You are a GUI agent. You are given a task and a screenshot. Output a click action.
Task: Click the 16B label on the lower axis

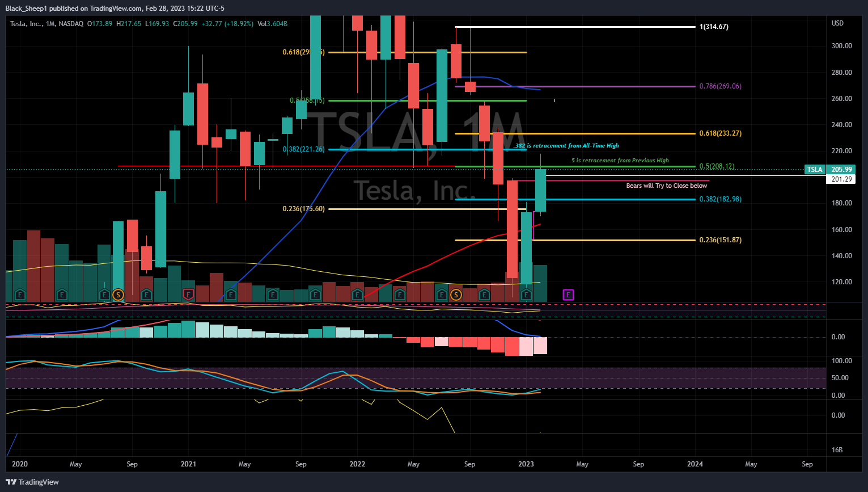tap(837, 450)
